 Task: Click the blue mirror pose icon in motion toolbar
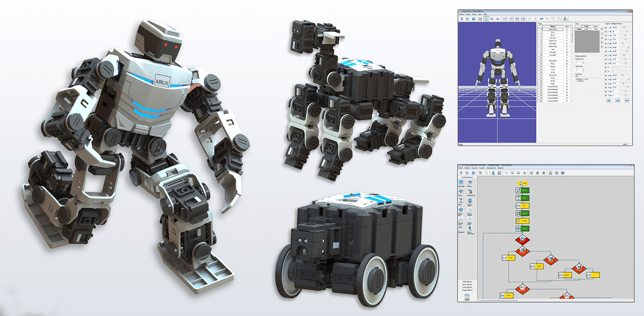tap(542, 19)
